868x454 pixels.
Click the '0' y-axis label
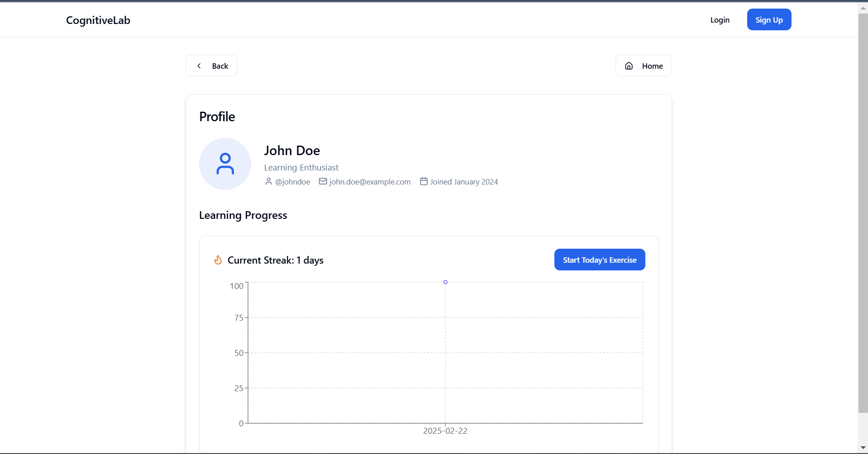[x=241, y=423]
